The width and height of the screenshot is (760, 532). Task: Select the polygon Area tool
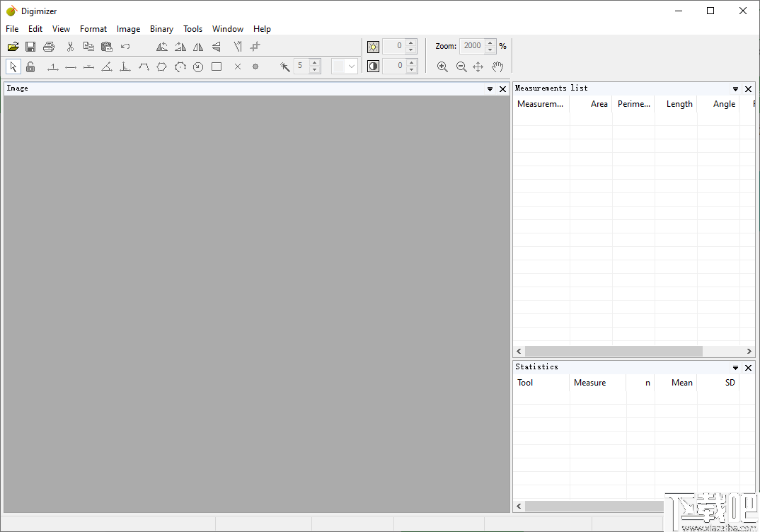(x=162, y=67)
